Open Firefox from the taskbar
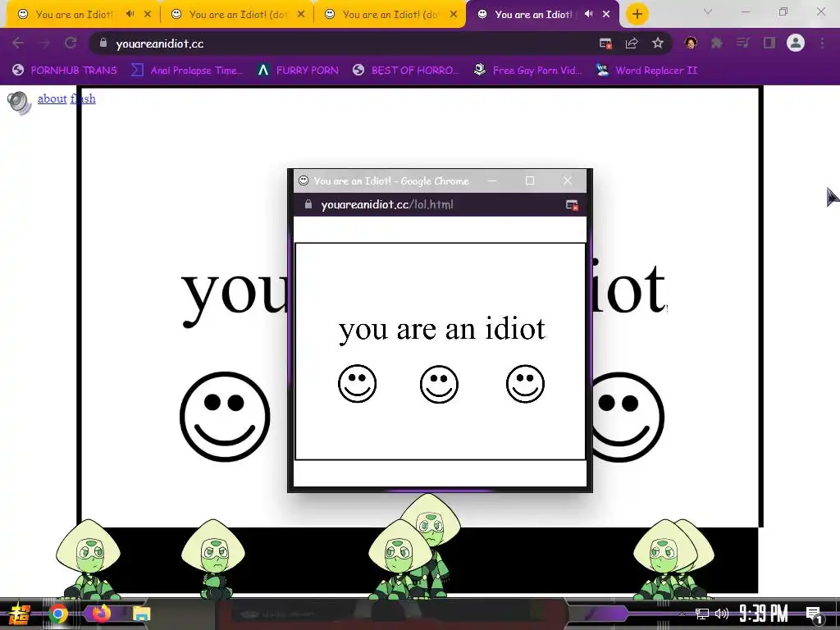The image size is (840, 630). coord(101,613)
